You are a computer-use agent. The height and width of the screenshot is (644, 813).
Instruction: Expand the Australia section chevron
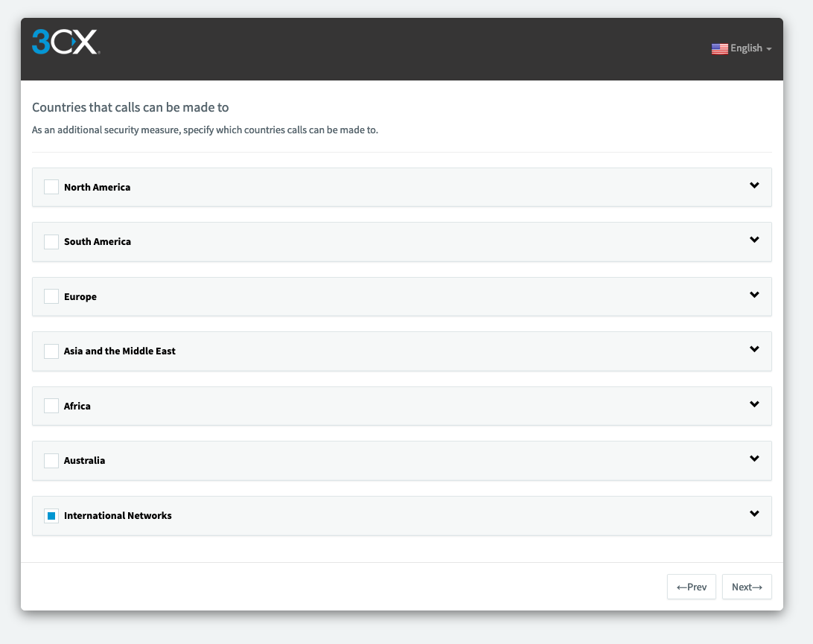754,459
